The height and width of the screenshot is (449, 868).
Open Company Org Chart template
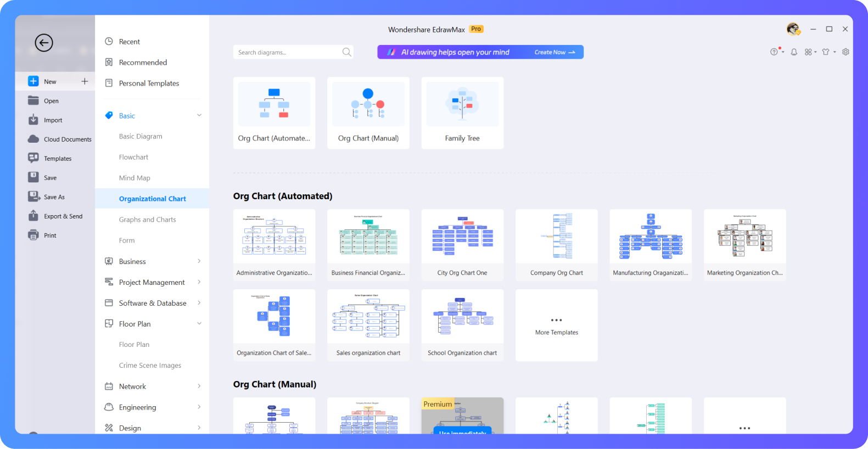click(x=557, y=245)
